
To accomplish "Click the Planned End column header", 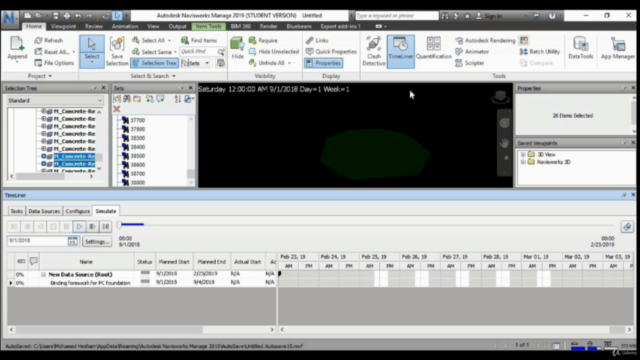I will coord(211,262).
